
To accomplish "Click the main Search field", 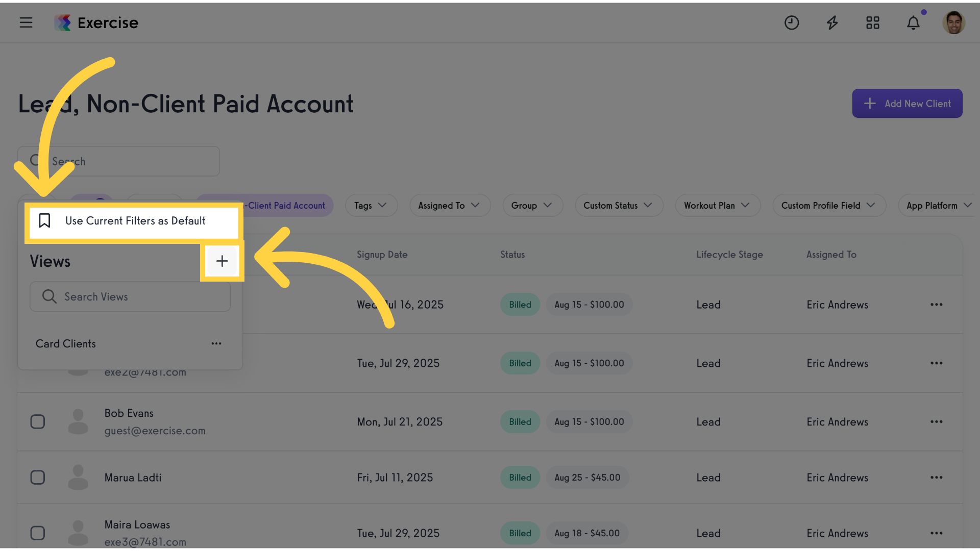I will tap(119, 161).
